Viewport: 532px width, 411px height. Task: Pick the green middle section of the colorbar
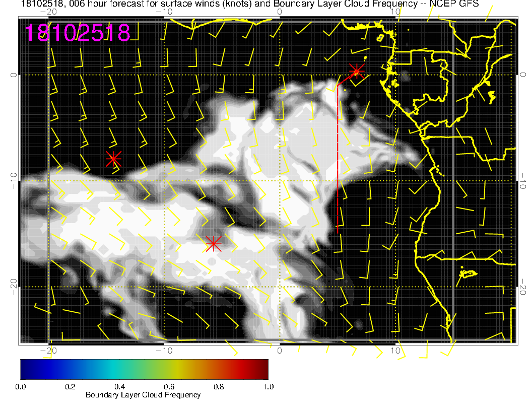point(144,369)
